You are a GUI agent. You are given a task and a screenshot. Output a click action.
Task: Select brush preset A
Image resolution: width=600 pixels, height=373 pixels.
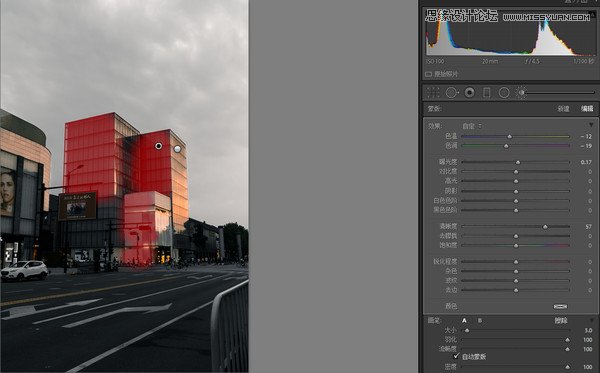pos(464,321)
